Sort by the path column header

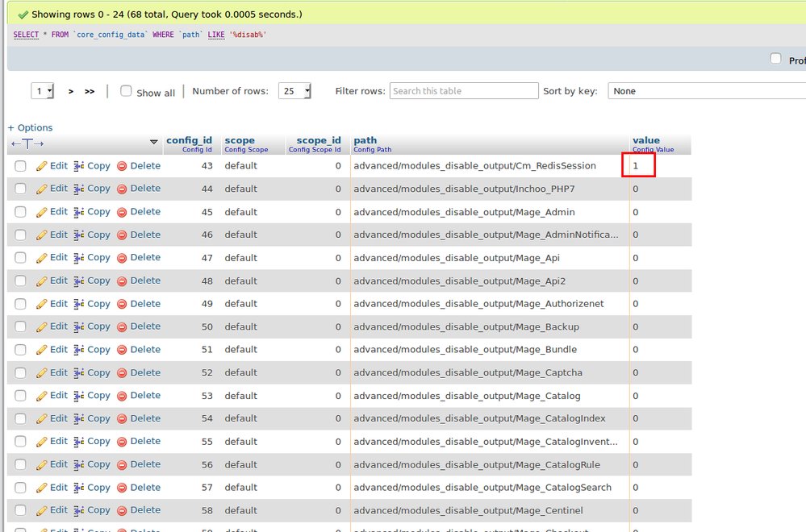point(365,140)
